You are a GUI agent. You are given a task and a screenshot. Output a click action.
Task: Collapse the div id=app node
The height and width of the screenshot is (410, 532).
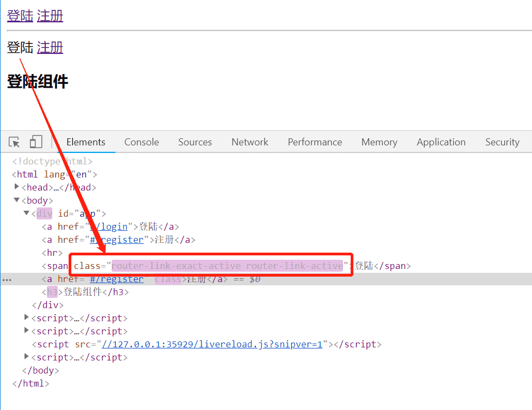click(27, 213)
